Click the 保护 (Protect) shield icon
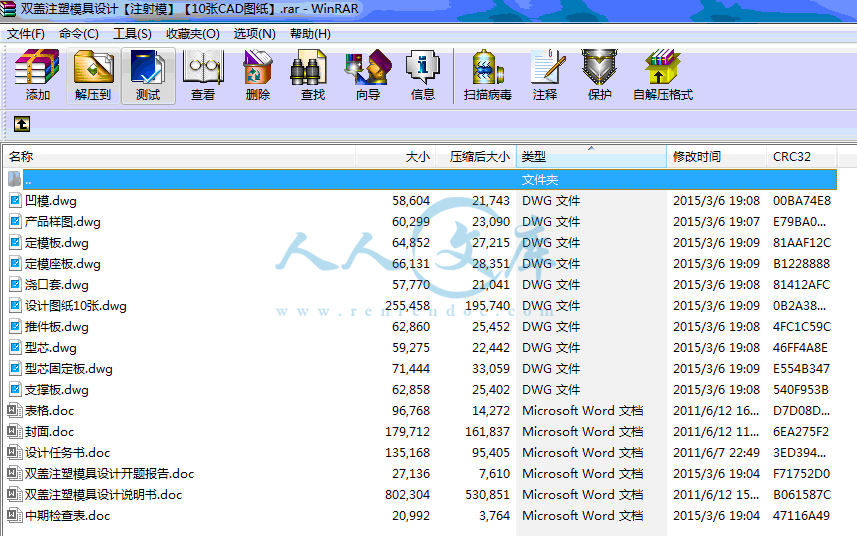Screen dimensions: 857x536 pos(599,68)
